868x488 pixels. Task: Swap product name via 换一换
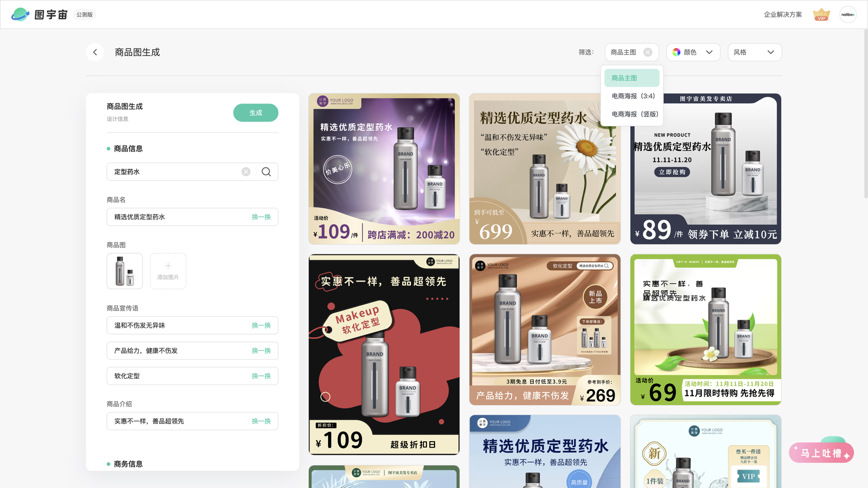coord(261,217)
